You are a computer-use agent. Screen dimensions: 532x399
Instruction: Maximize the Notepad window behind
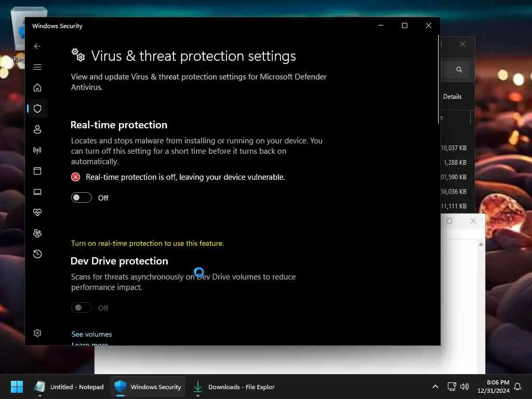click(449, 221)
